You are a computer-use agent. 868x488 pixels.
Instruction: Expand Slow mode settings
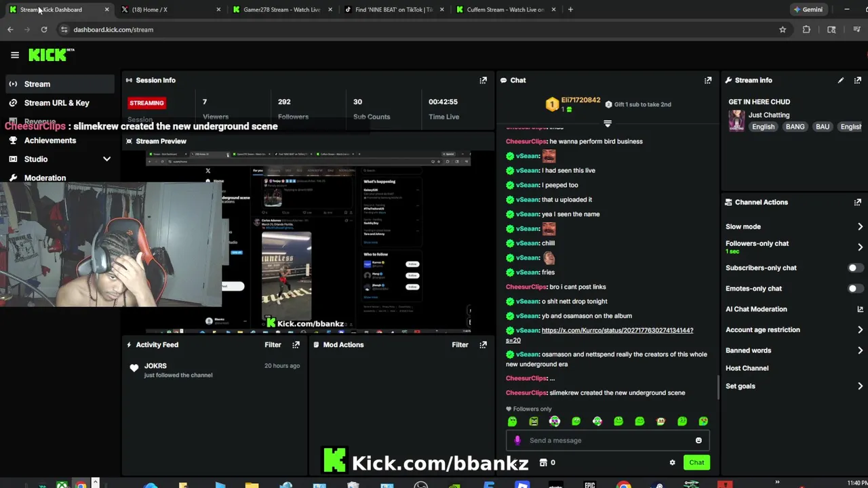pos(860,227)
